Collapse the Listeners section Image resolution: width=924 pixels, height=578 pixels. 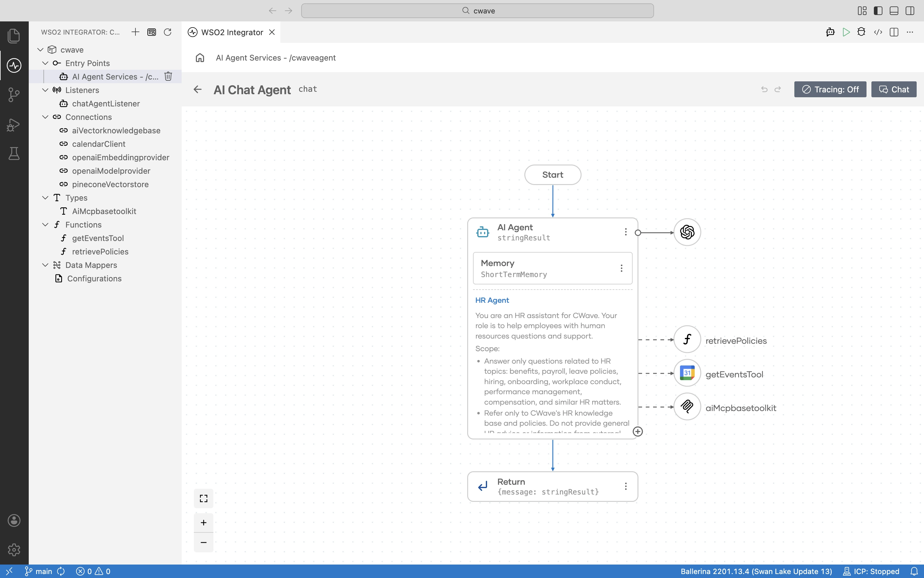tap(45, 90)
